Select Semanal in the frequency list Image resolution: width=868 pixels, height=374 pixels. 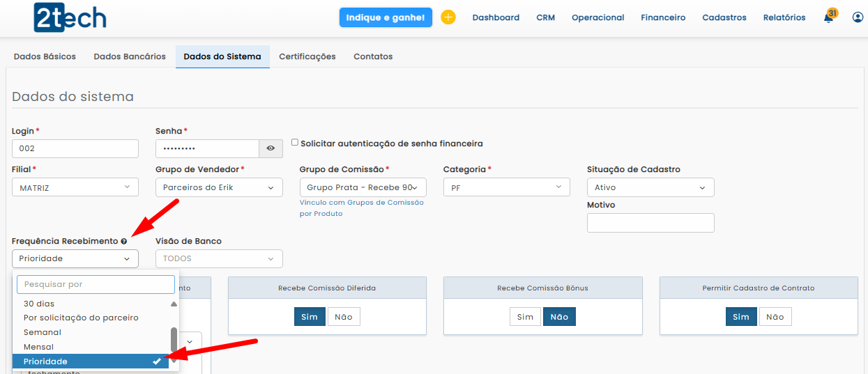point(43,332)
